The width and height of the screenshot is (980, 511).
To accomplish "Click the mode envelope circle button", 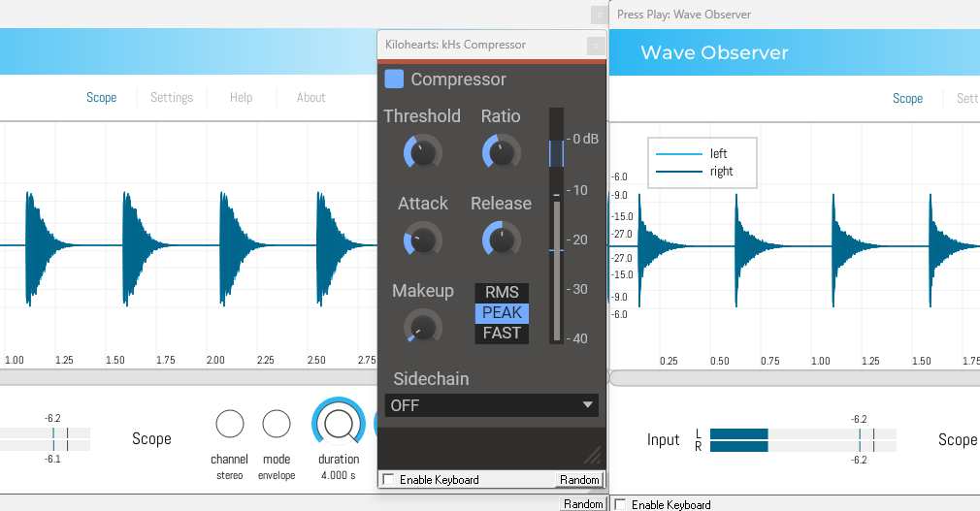I will click(x=277, y=424).
